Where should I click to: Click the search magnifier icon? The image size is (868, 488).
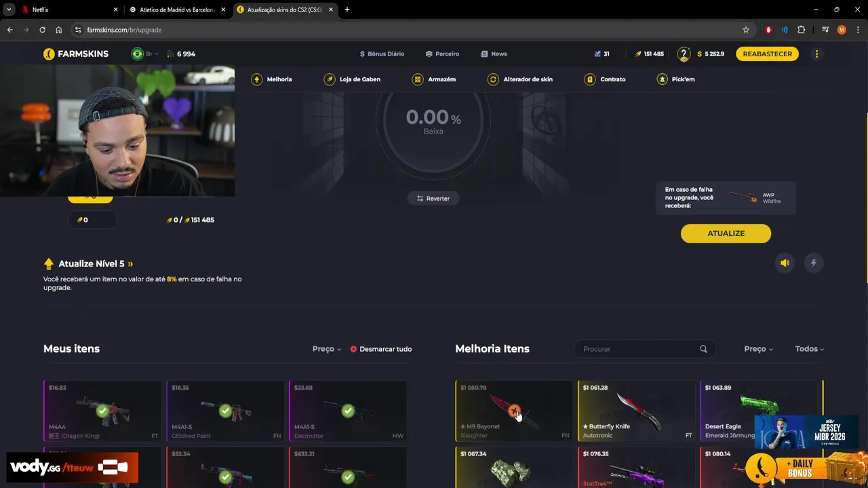pyautogui.click(x=703, y=349)
